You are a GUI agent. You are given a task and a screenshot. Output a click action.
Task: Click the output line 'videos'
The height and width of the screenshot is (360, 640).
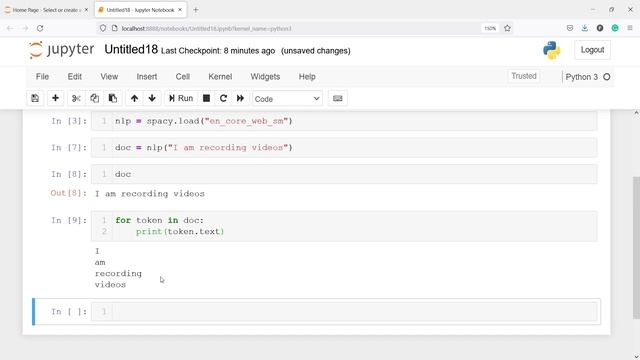110,284
